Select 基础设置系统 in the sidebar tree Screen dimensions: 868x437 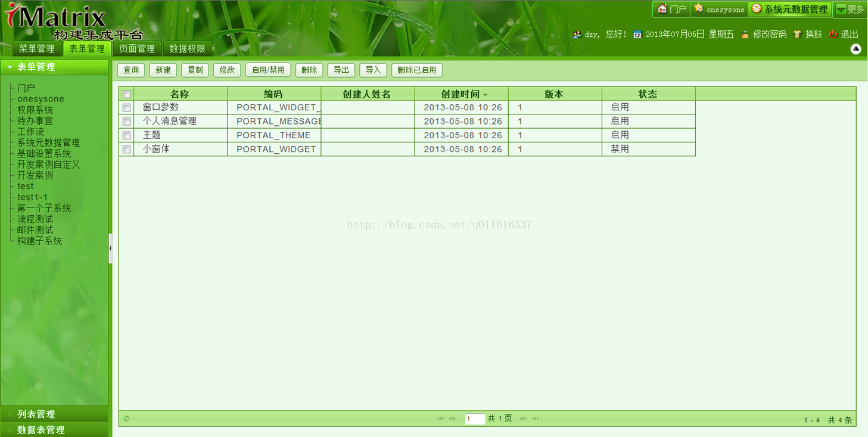pyautogui.click(x=44, y=153)
